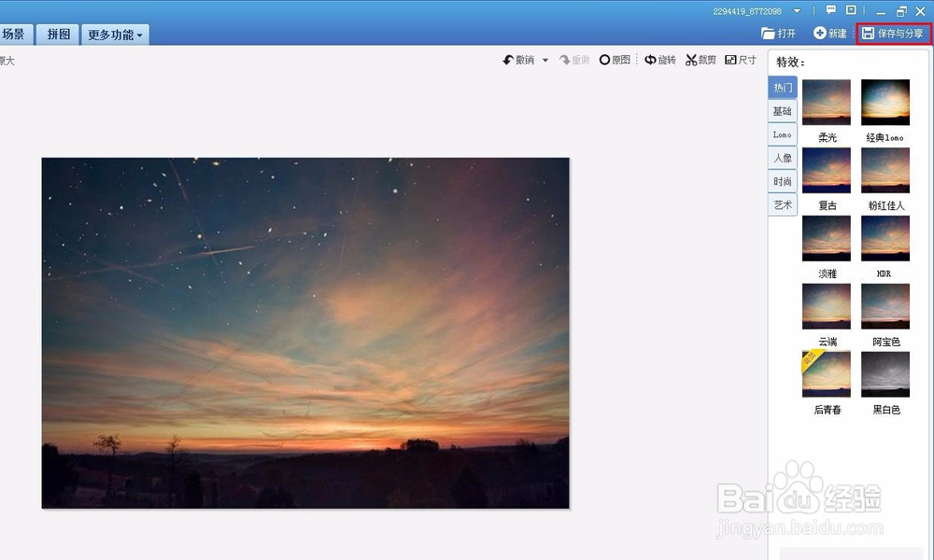Minimize the application window
This screenshot has width=934, height=560.
click(x=881, y=11)
